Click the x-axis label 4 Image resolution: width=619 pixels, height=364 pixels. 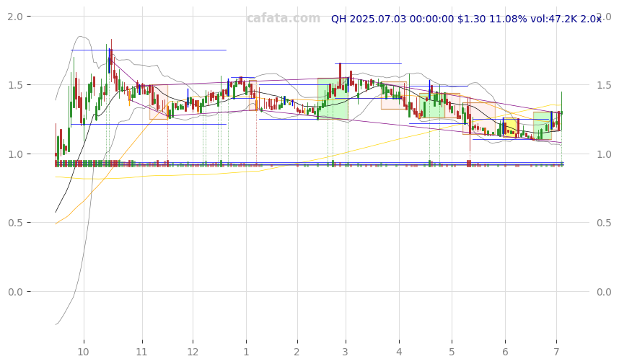click(x=399, y=352)
